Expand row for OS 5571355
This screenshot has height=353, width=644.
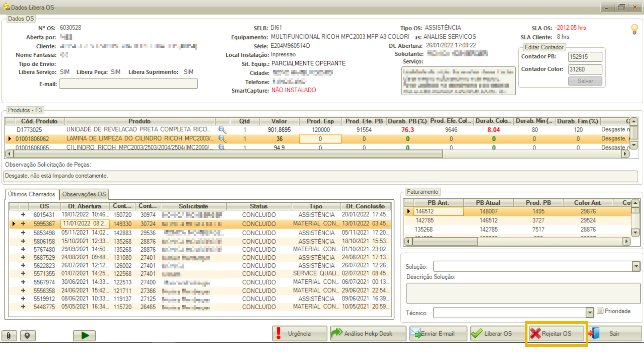[23, 273]
